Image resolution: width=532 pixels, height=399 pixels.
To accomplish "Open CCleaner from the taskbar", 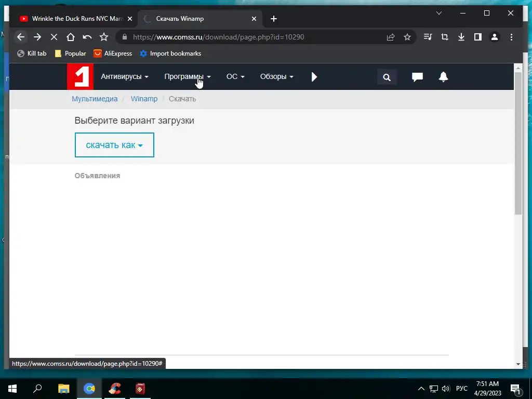I will tap(115, 389).
